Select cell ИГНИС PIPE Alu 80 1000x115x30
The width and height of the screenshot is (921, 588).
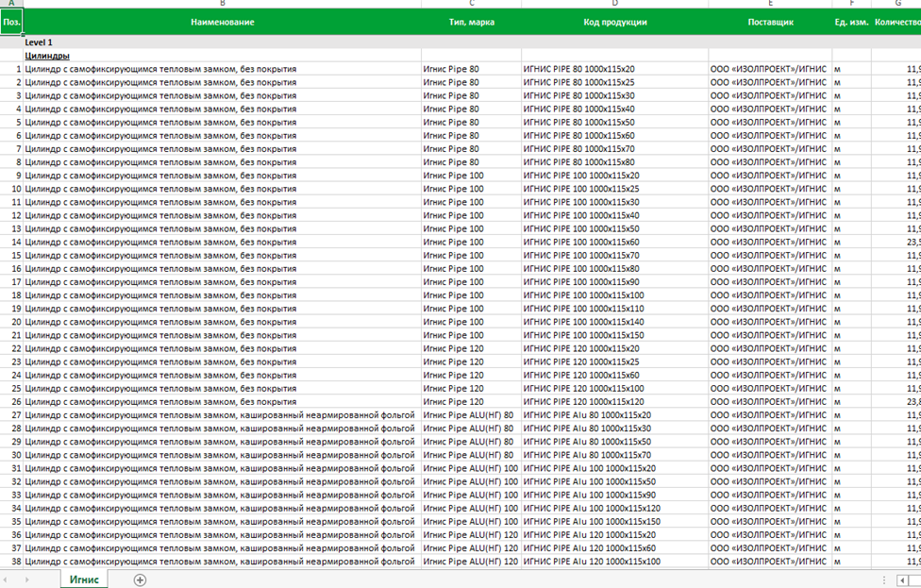tap(615, 428)
